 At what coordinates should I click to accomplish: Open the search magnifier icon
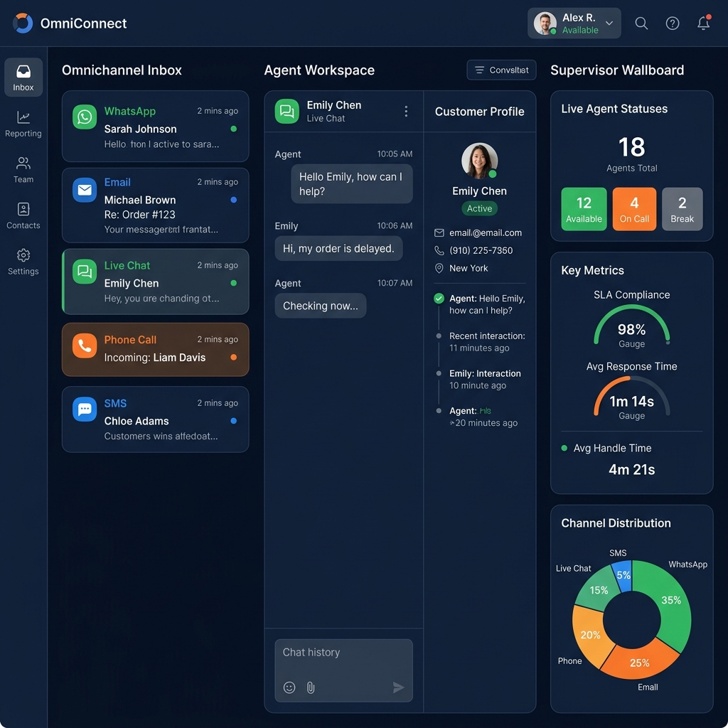[x=641, y=23]
